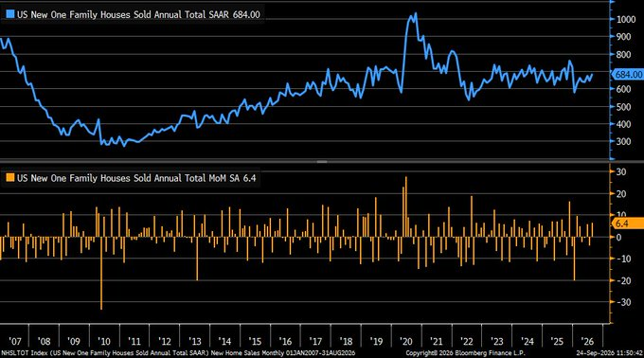The image size is (644, 358).
Task: Click the 1000 value on upper y-axis
Action: tap(626, 19)
